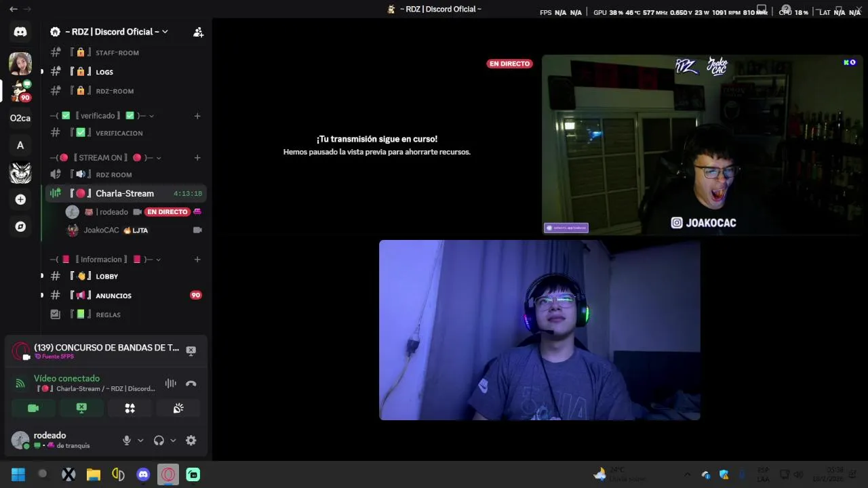Collapse the STREAM ON category
This screenshot has width=868, height=488.
coord(106,158)
